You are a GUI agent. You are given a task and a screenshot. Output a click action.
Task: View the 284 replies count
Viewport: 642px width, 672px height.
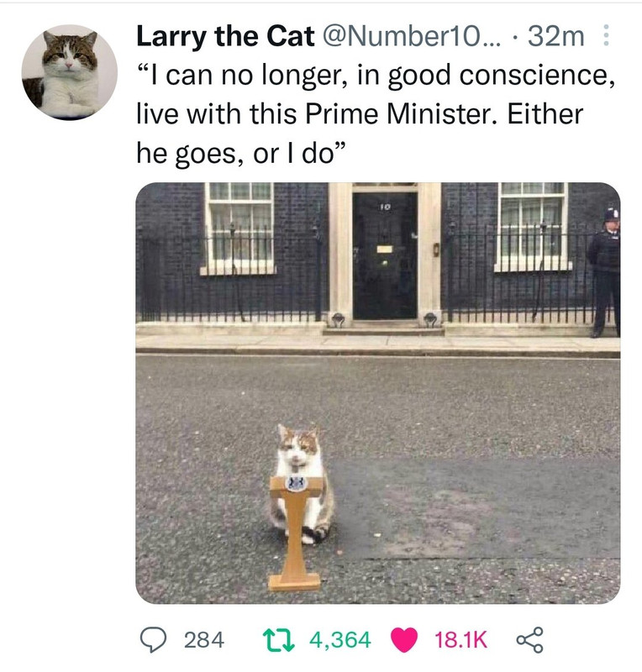tap(204, 640)
